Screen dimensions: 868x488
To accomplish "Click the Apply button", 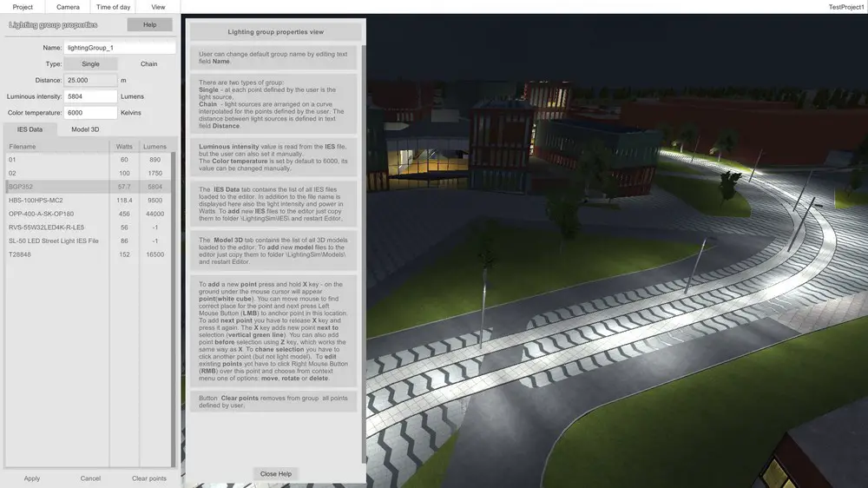I will click(31, 478).
